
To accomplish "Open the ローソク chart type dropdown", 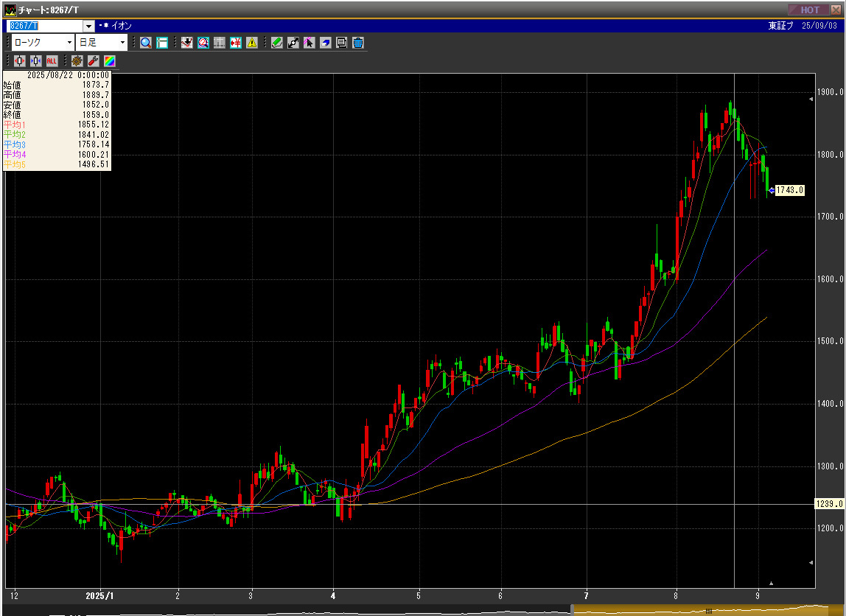I will point(69,43).
